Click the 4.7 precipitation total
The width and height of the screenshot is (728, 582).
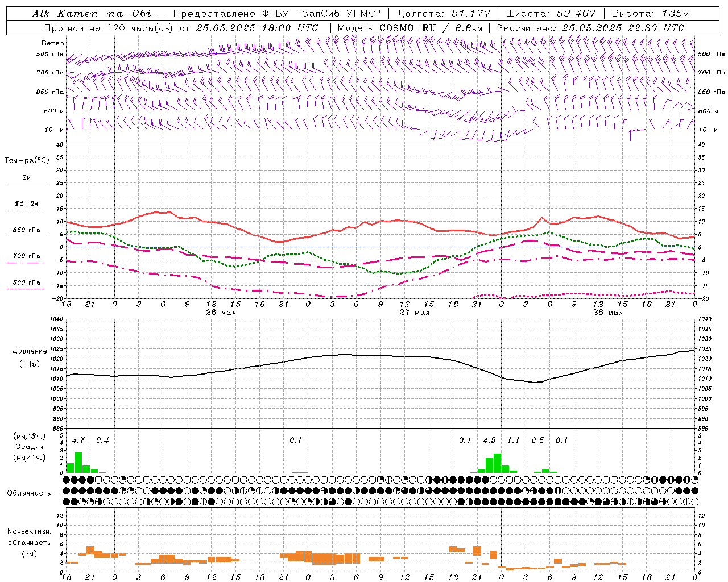pyautogui.click(x=78, y=440)
